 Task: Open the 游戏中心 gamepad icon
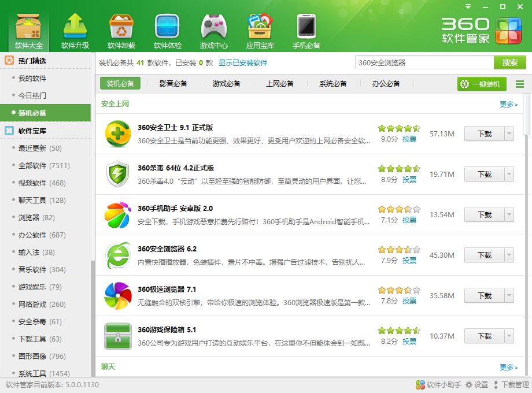[213, 32]
